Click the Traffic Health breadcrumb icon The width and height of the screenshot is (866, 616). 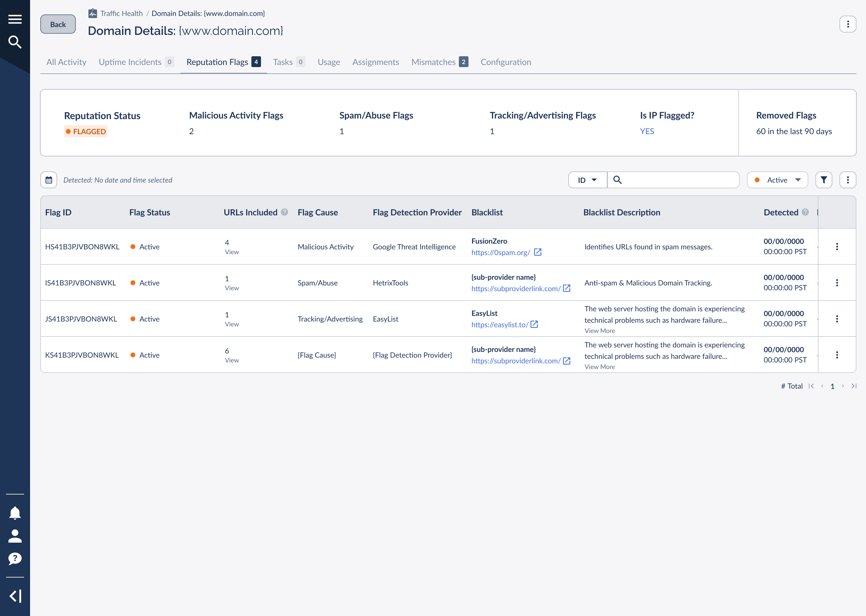[x=93, y=13]
